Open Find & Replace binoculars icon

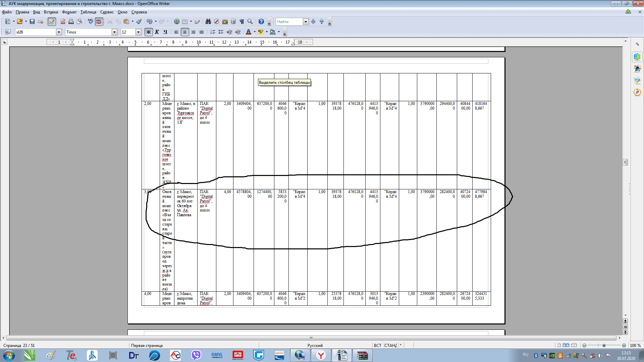[208, 21]
